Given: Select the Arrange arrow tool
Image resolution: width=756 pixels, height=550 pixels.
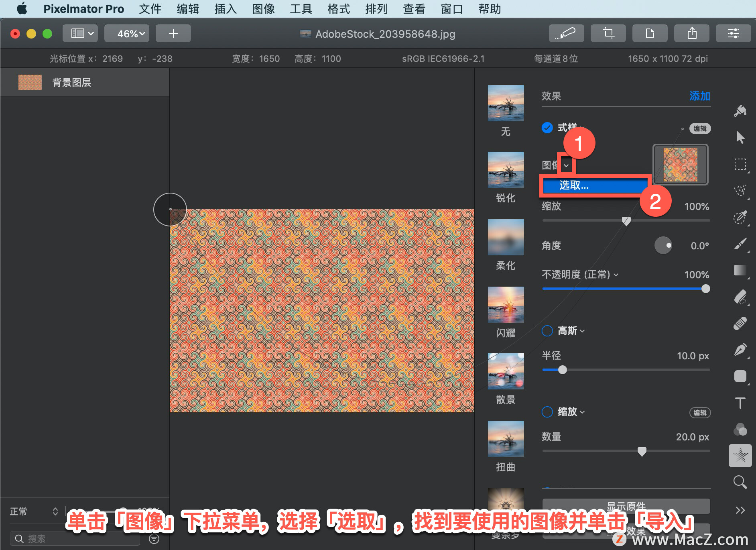Looking at the screenshot, I should tap(740, 137).
